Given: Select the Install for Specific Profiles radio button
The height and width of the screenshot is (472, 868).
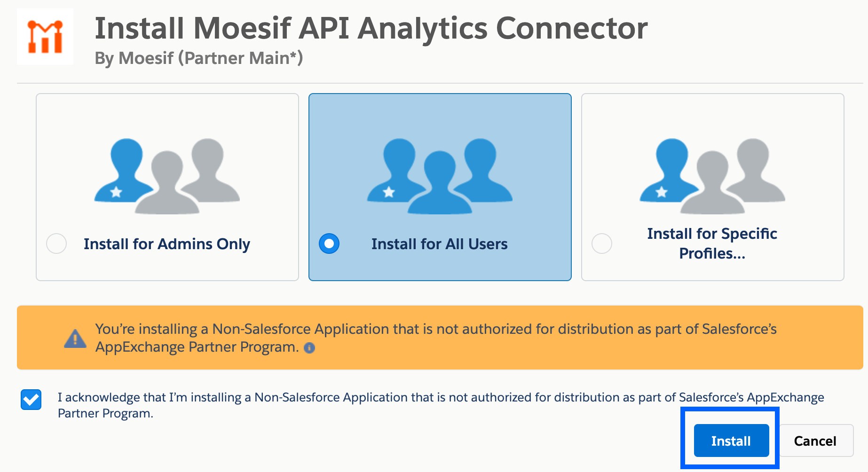Looking at the screenshot, I should tap(602, 244).
